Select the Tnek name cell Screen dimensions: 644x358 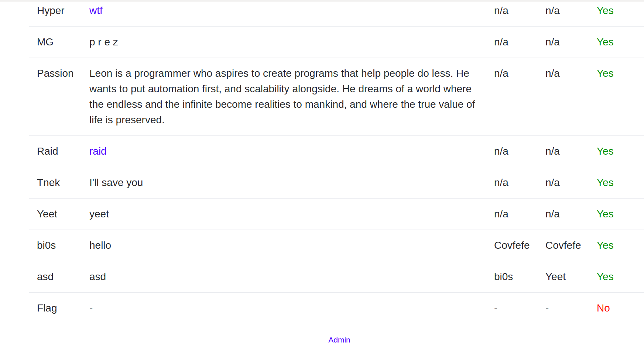[48, 183]
